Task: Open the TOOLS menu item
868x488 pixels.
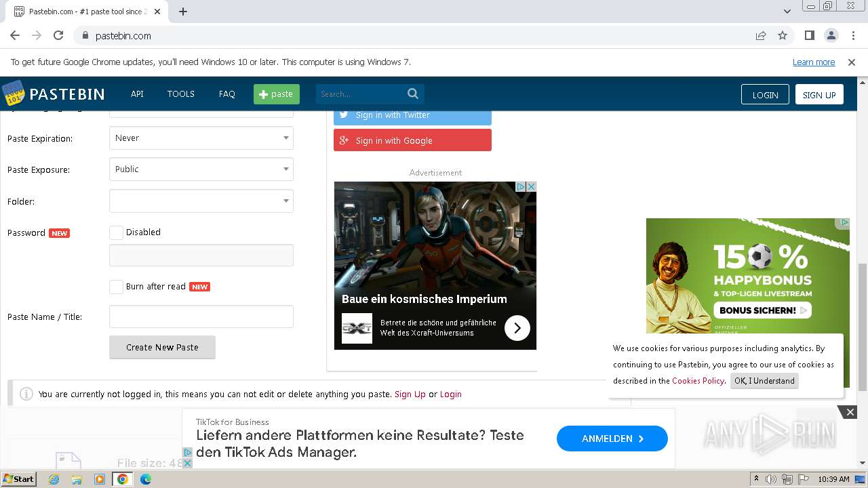Action: pos(181,94)
